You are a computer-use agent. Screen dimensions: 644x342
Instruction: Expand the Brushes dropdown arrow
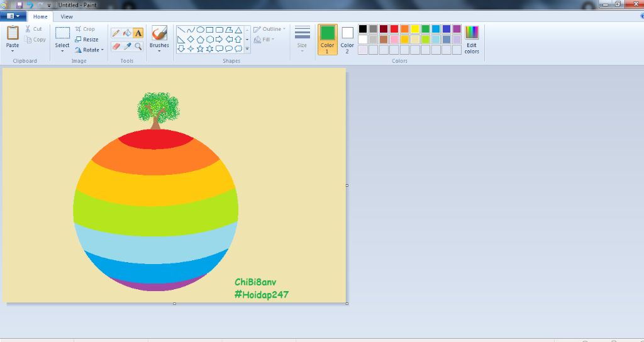point(159,52)
